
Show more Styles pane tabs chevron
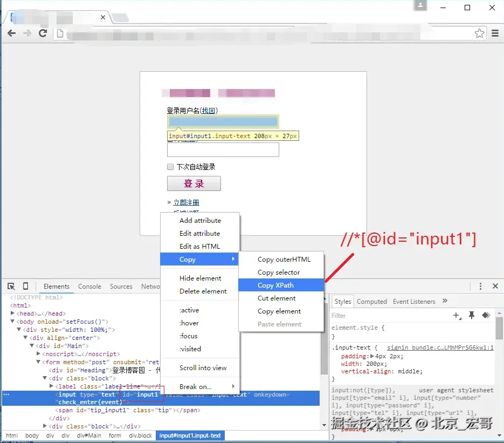tap(445, 301)
